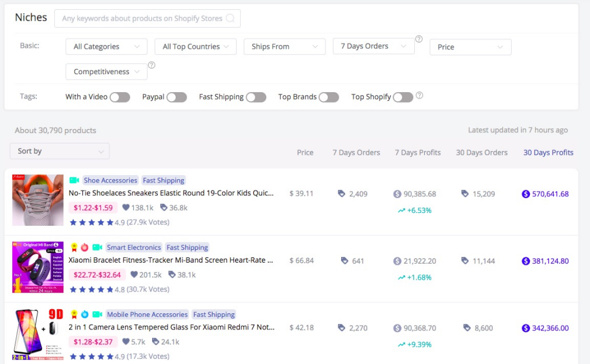
Task: Click tag icon beside 36.8k orders
Action: pos(164,207)
